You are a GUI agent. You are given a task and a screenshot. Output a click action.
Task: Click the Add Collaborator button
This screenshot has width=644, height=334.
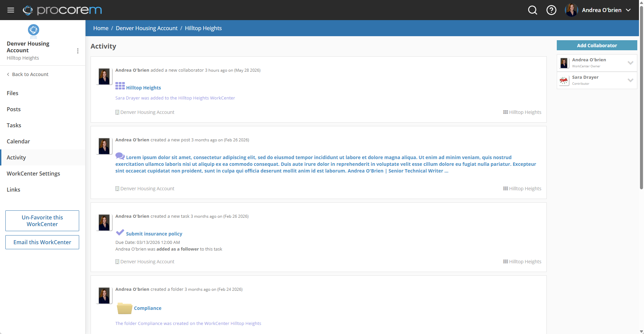pyautogui.click(x=597, y=45)
